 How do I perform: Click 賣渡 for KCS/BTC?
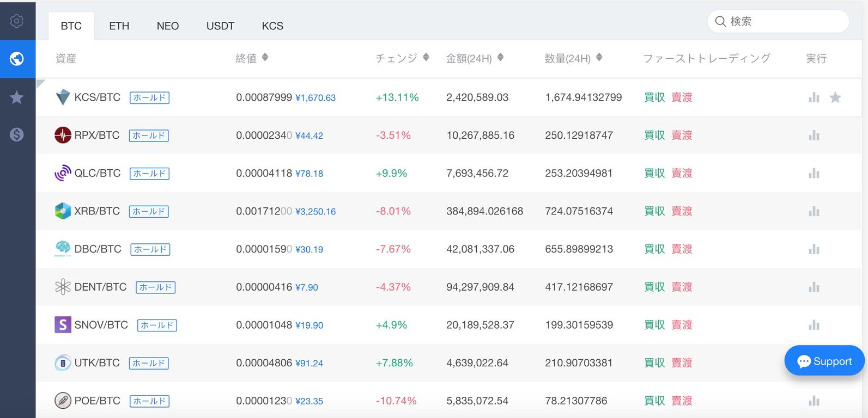pos(682,97)
